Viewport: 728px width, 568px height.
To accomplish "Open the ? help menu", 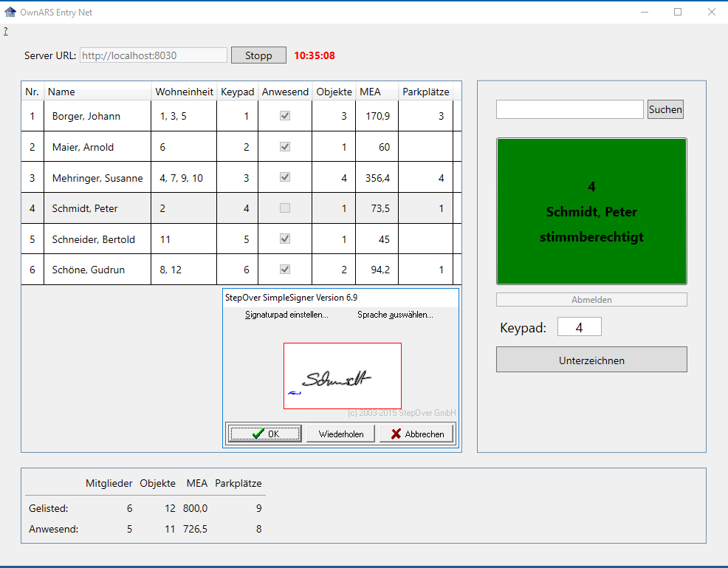I will (x=6, y=31).
